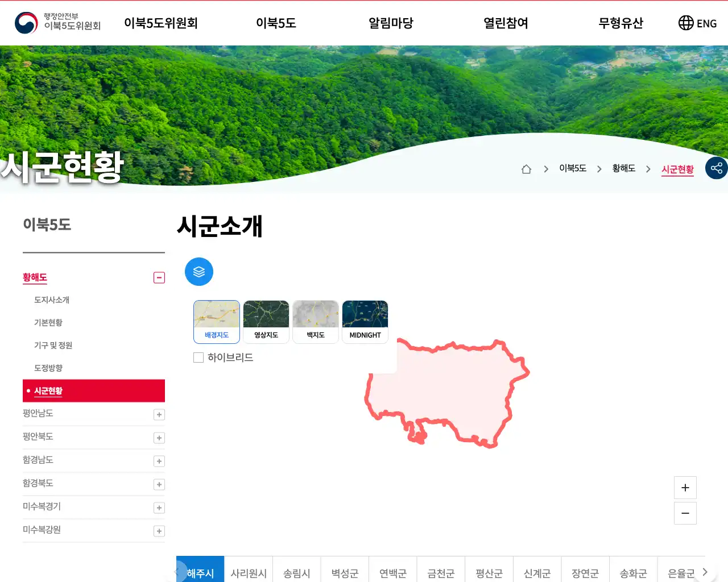
Task: Select the 영상지도 map thumbnail
Action: point(266,322)
